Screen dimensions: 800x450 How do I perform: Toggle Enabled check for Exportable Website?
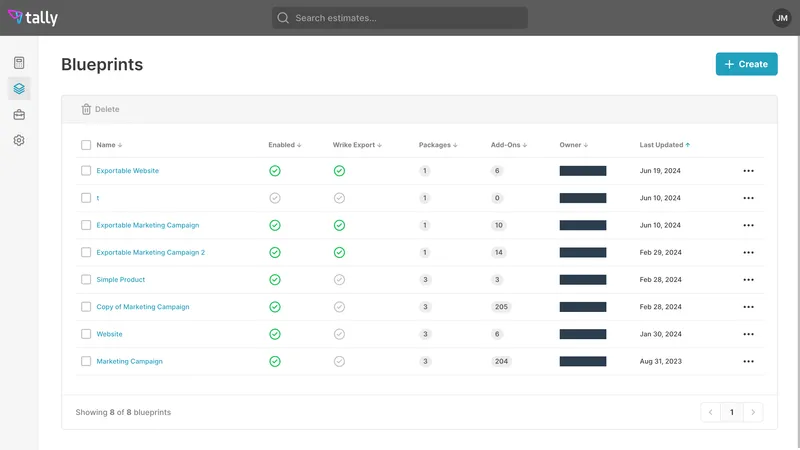click(275, 171)
